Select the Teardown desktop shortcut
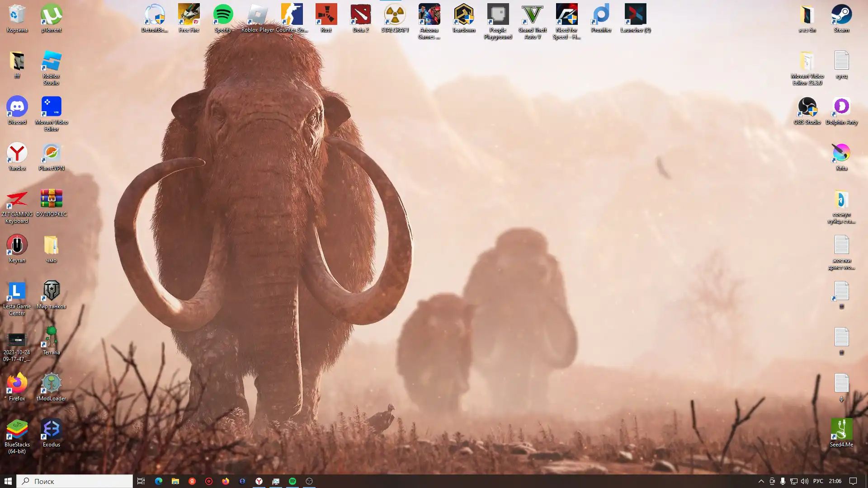This screenshot has height=488, width=868. click(463, 19)
